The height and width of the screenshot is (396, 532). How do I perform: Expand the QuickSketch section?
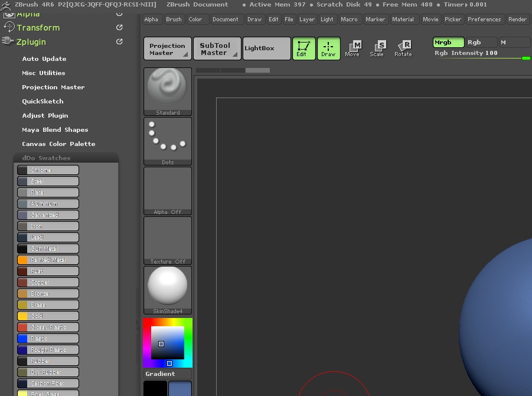click(x=43, y=102)
